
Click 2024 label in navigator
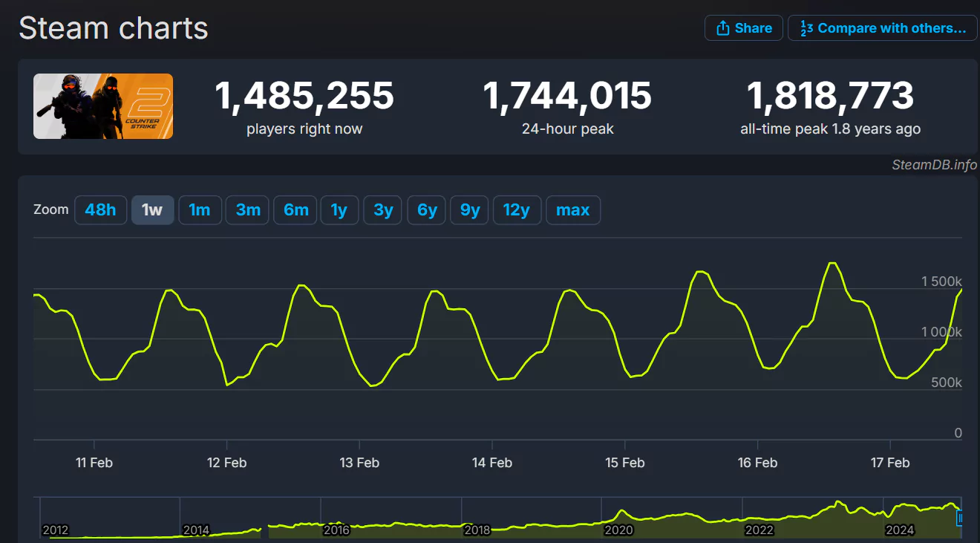(900, 530)
